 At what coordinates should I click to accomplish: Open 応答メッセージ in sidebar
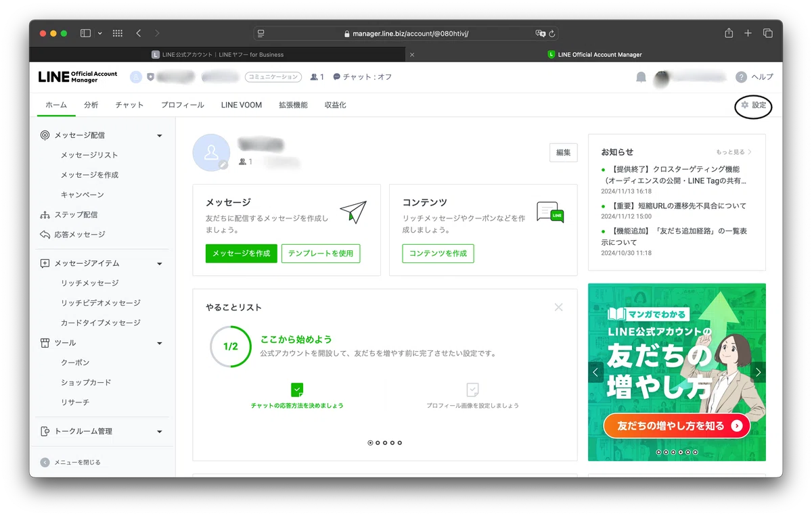[80, 235]
